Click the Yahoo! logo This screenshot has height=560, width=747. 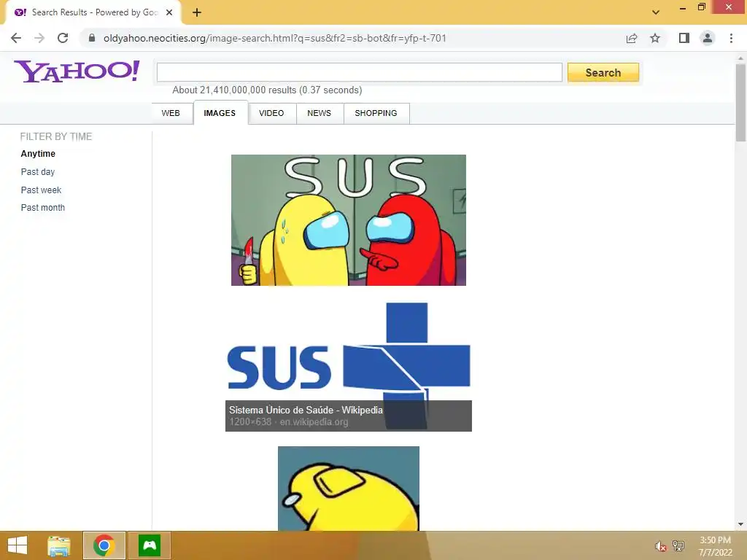77,71
